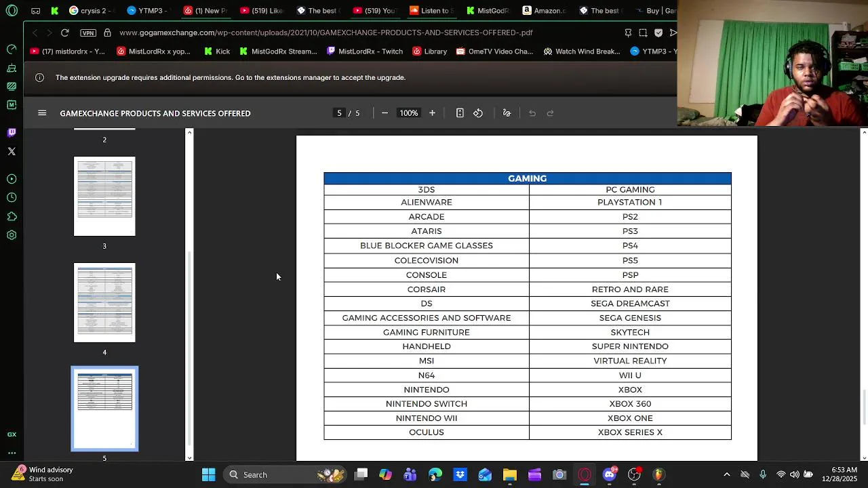Rotate the PDF document counterclockwise
The image size is (868, 488).
click(478, 113)
